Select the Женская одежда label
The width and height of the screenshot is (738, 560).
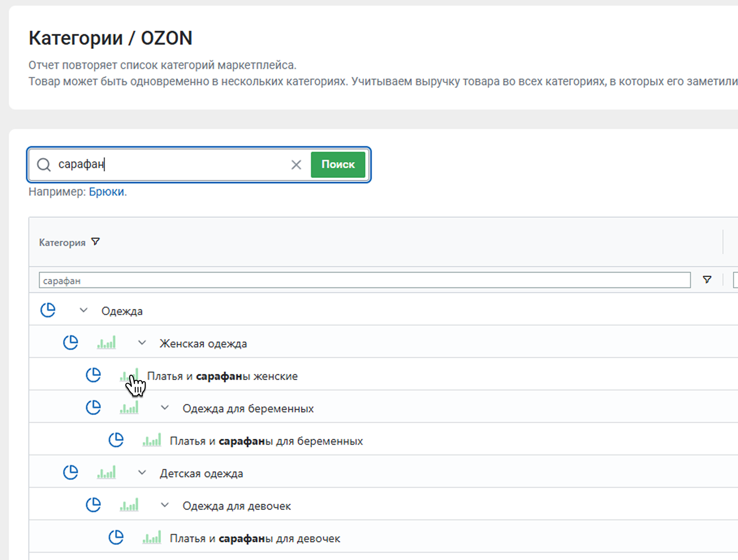tap(203, 344)
